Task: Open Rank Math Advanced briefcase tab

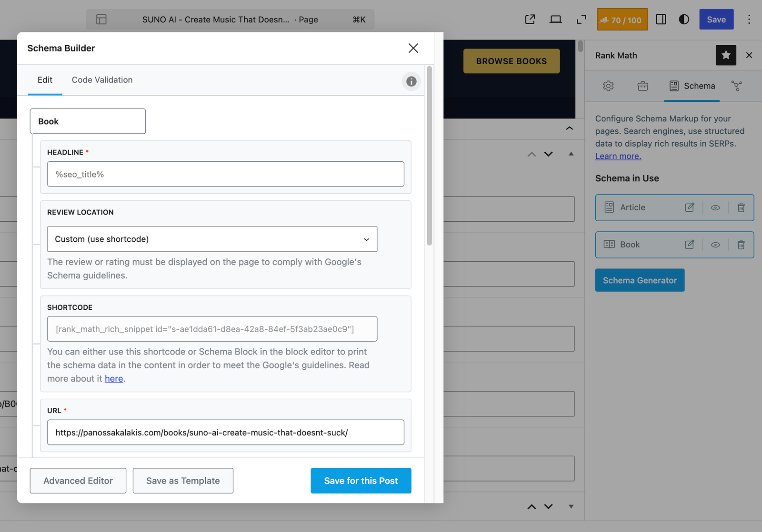Action: [643, 86]
